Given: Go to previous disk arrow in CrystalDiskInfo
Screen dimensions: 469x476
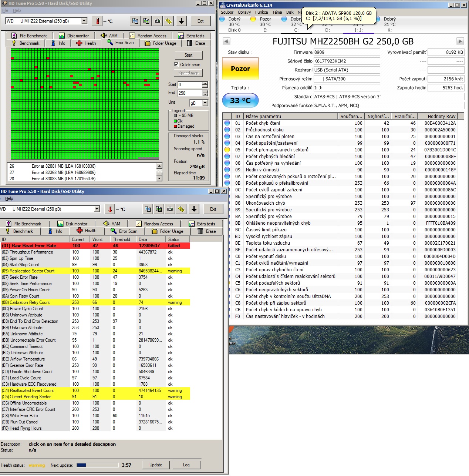Looking at the screenshot, I should pyautogui.click(x=226, y=41).
